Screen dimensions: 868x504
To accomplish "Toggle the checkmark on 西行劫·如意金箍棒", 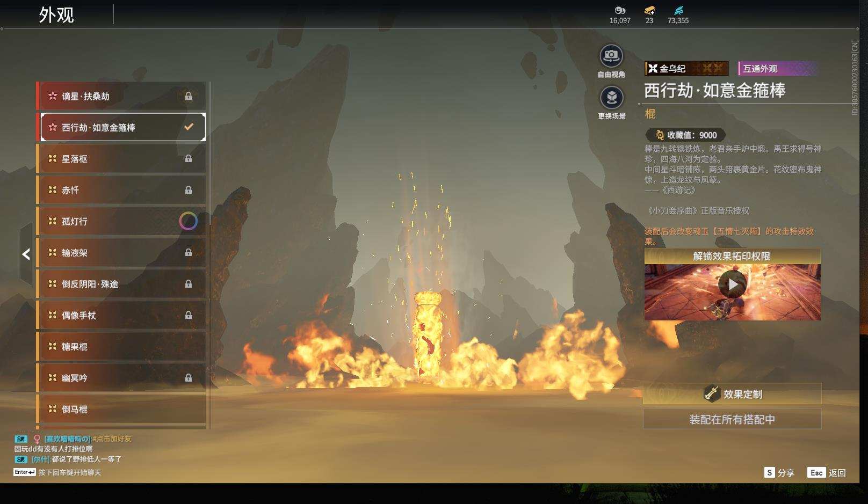I will pos(189,127).
